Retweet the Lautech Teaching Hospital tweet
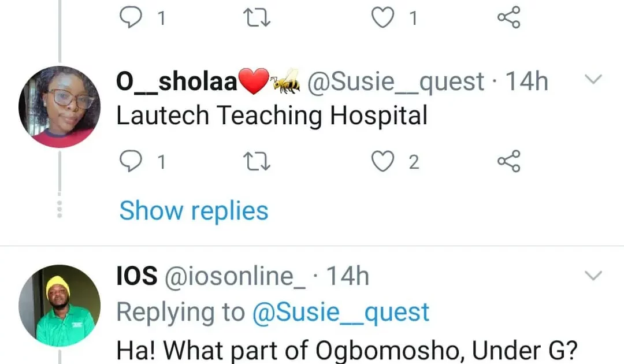Viewport: 624px width, 364px height. tap(254, 162)
